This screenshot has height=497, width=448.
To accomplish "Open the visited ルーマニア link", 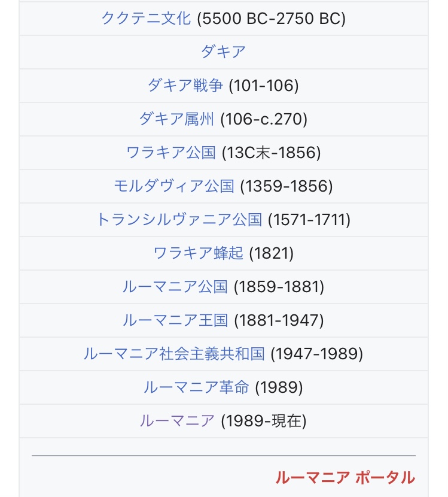I will (176, 421).
